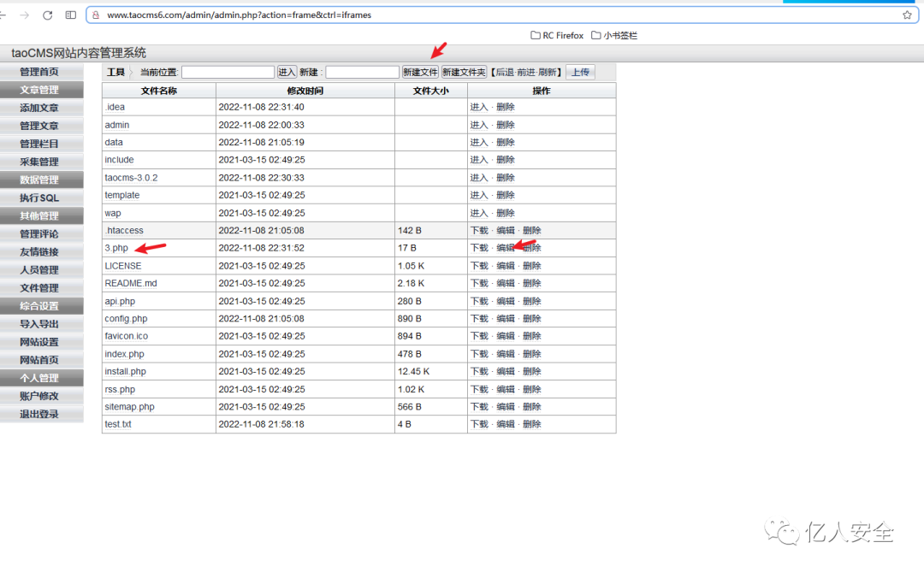Reload the page with the browser refresh icon
The width and height of the screenshot is (924, 572).
click(x=47, y=15)
